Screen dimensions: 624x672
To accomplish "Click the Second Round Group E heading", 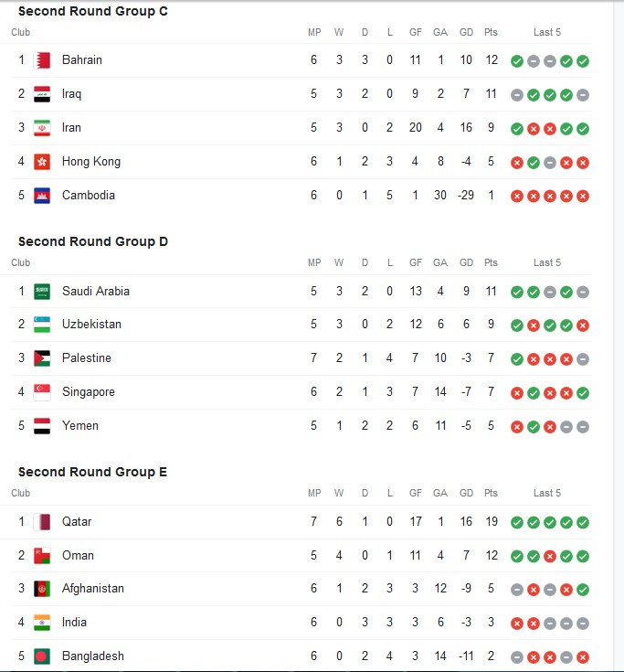I will 92,472.
